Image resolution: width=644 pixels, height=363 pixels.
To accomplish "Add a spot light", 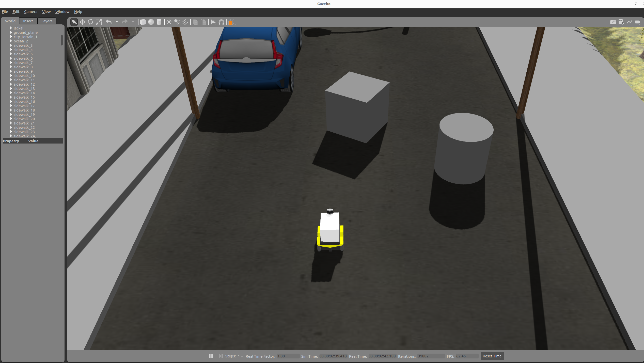I will 177,22.
